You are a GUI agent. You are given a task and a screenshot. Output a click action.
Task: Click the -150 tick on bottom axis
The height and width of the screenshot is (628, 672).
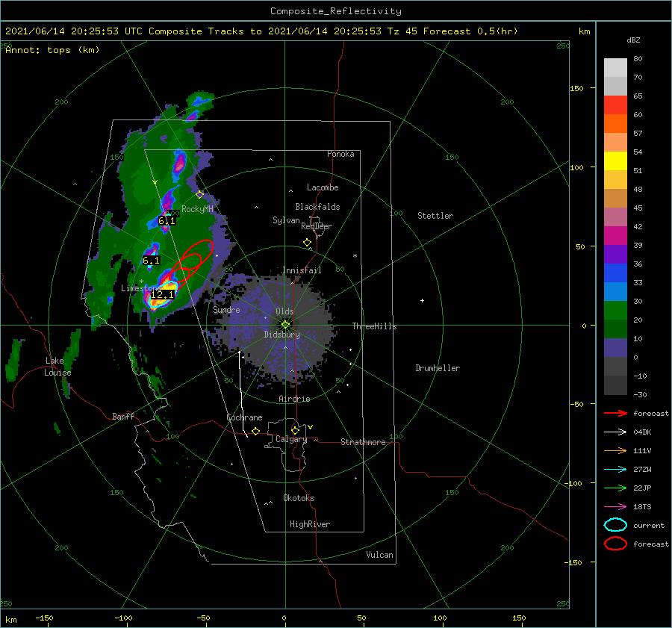tap(44, 618)
